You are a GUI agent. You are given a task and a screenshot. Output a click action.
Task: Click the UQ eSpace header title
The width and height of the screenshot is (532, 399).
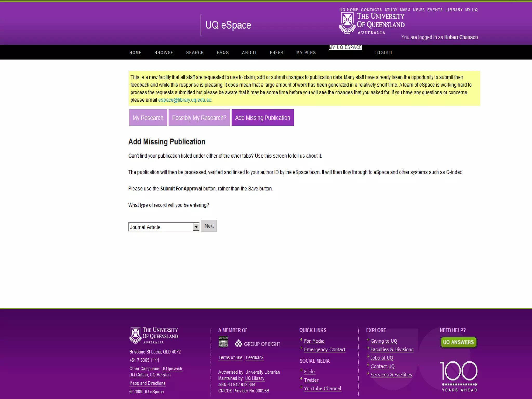(x=228, y=25)
